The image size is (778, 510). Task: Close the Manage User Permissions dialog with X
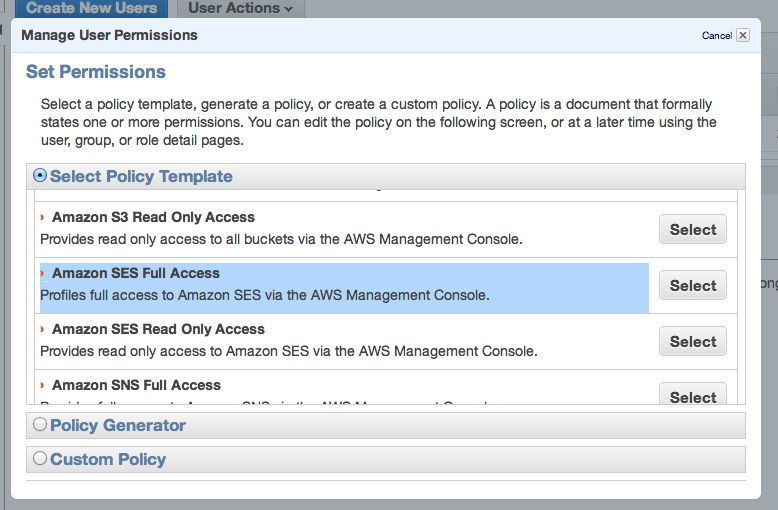(742, 35)
